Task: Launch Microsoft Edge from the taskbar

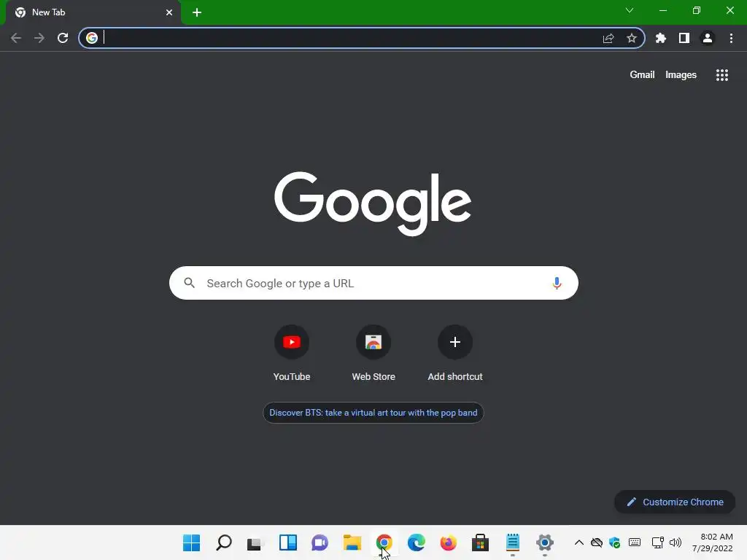Action: [x=417, y=542]
